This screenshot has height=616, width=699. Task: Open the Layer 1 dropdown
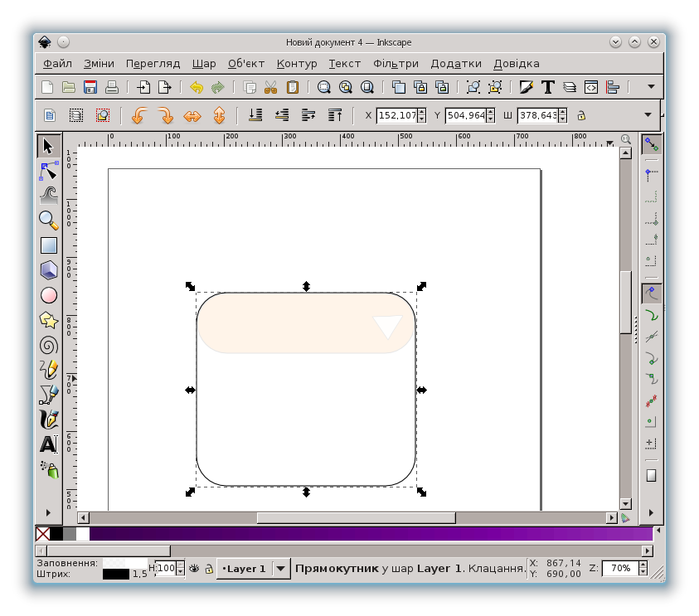tap(281, 569)
